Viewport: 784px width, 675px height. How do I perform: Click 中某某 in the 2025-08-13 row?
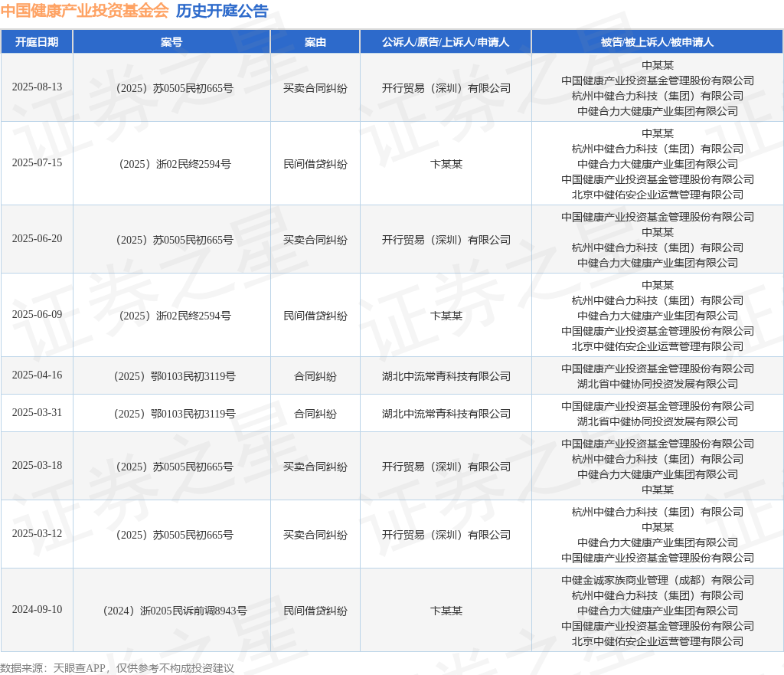coord(658,66)
